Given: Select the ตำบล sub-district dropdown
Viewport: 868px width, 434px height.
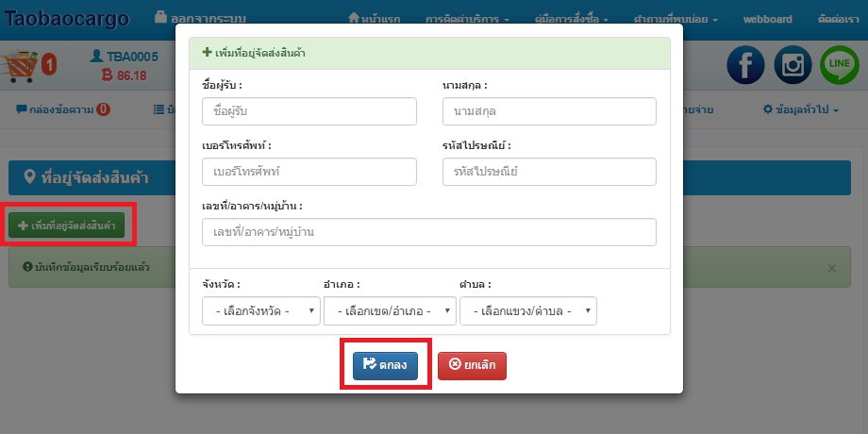Looking at the screenshot, I should click(527, 310).
